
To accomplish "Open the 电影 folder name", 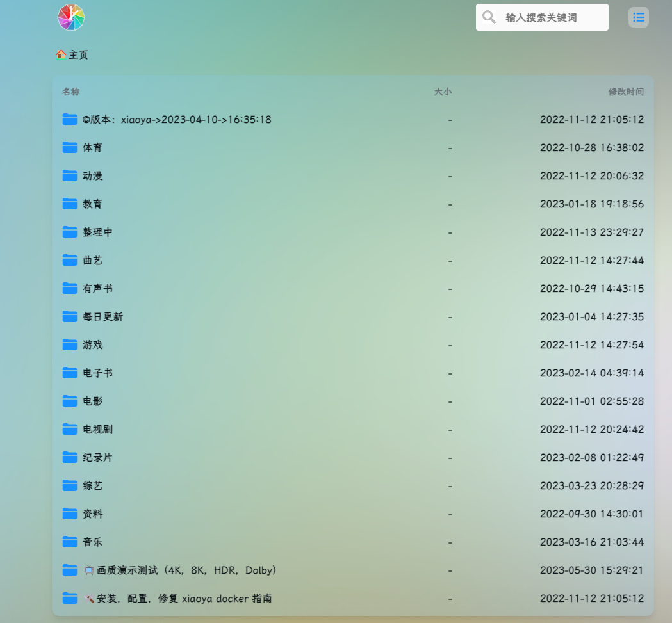I will click(x=93, y=401).
